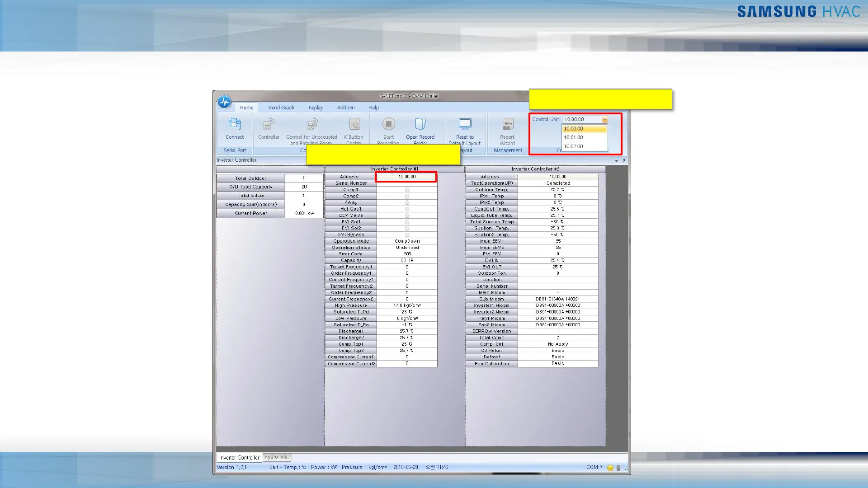Screen dimensions: 868x488
Task: Click the Connect serial port icon
Action: click(x=234, y=125)
